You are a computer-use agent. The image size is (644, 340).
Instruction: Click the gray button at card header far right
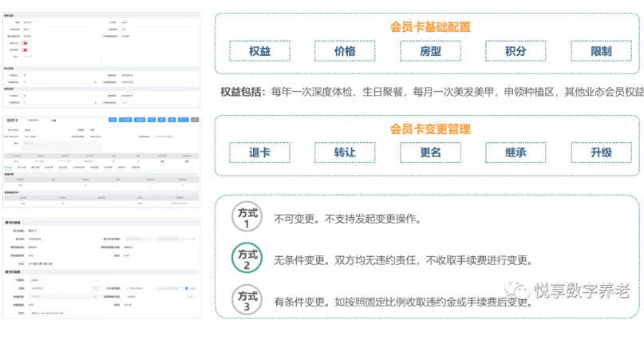coord(196,120)
